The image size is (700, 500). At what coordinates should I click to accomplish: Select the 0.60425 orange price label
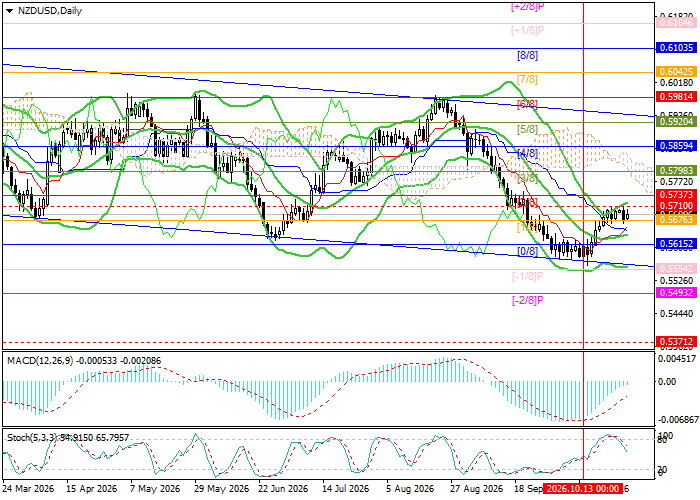(x=676, y=71)
